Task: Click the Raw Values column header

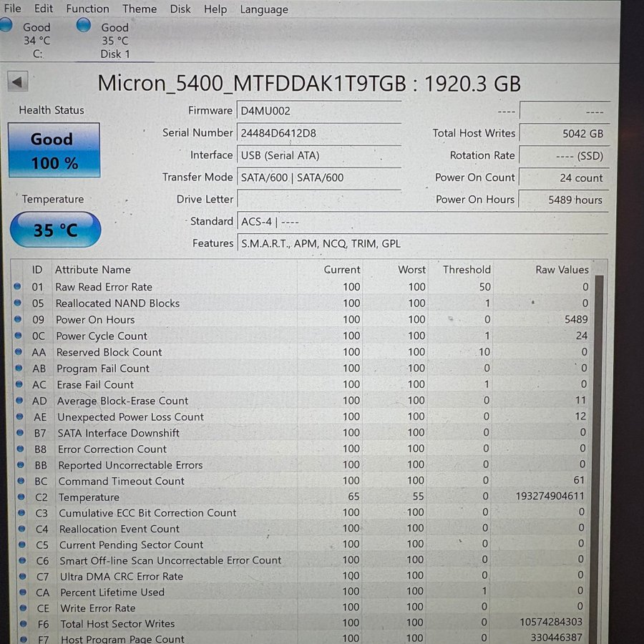Action: (562, 270)
